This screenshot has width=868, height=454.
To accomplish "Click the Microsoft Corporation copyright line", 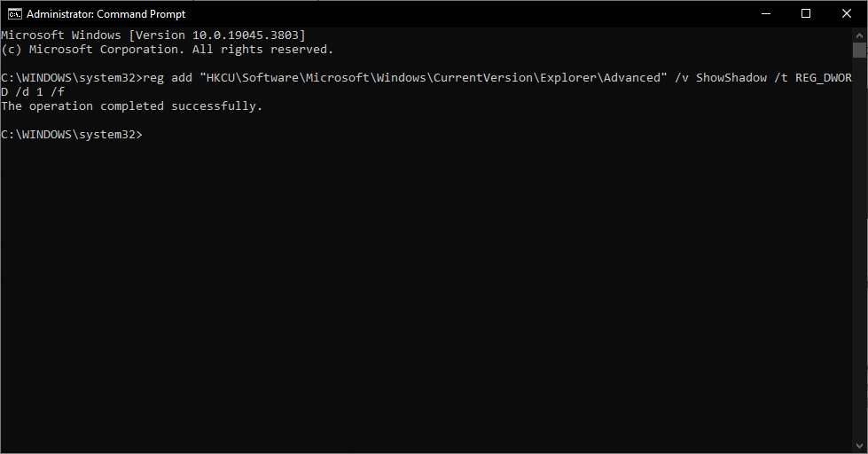I will [x=168, y=50].
